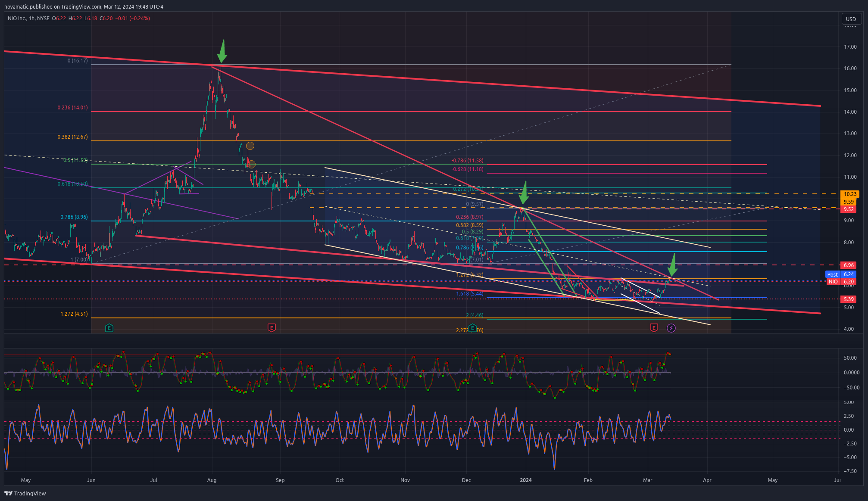868x501 pixels.
Task: Click 50.00 on the oscillator scale
Action: (850, 358)
